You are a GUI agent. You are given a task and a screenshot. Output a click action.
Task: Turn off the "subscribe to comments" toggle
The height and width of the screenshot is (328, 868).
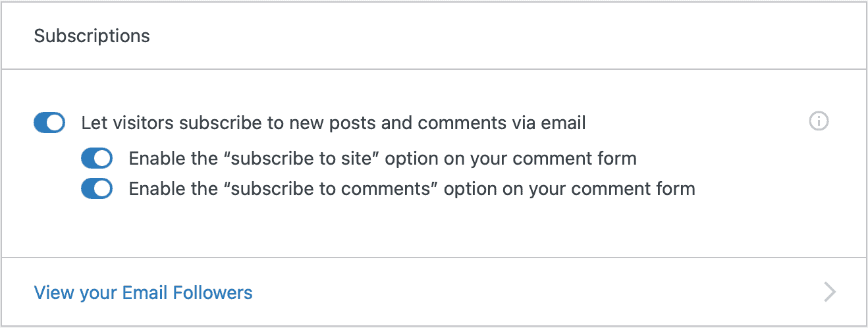coord(97,189)
